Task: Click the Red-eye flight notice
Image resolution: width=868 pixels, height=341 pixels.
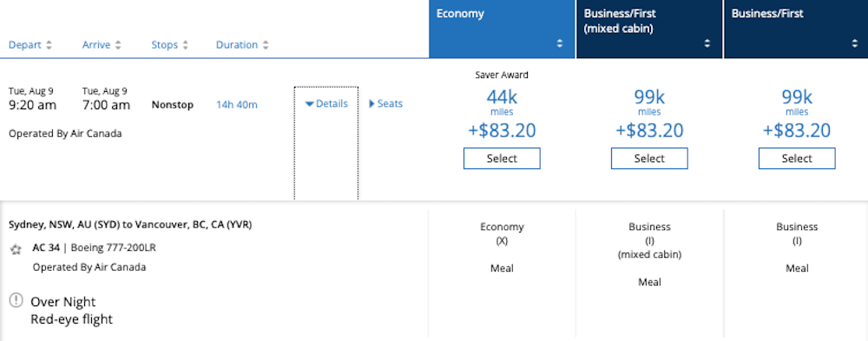Action: tap(71, 319)
